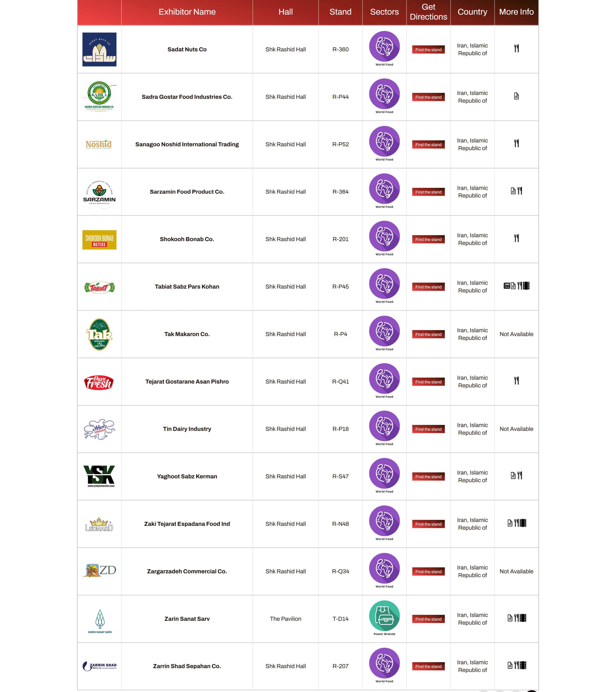Click the Leonard logo thumbnail

point(99,524)
